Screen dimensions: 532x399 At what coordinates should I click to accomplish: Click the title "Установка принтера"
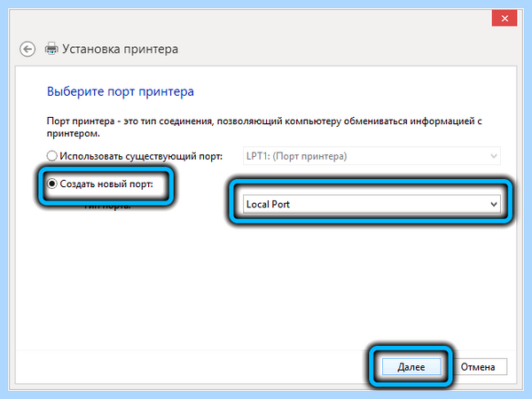(120, 49)
